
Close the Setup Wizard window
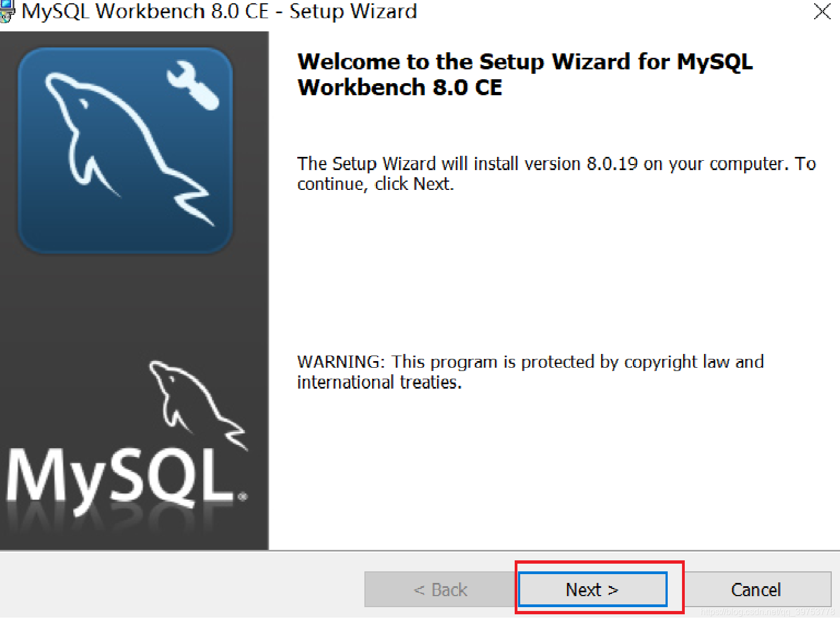[822, 11]
